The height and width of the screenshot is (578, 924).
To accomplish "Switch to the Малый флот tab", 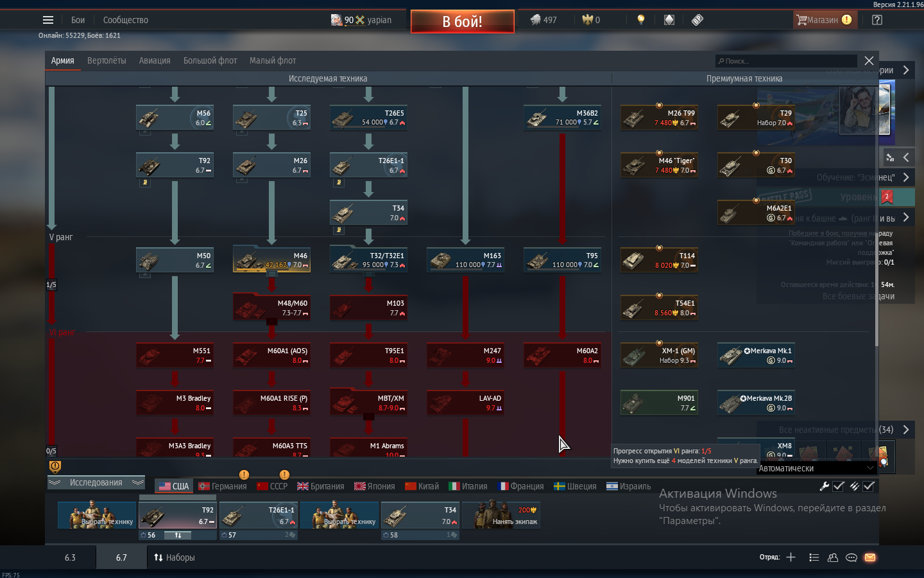I will [x=273, y=60].
